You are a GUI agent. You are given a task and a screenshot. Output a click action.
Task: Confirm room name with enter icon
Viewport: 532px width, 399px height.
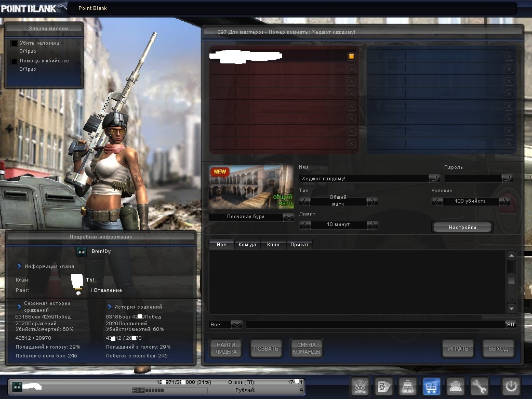click(x=434, y=178)
